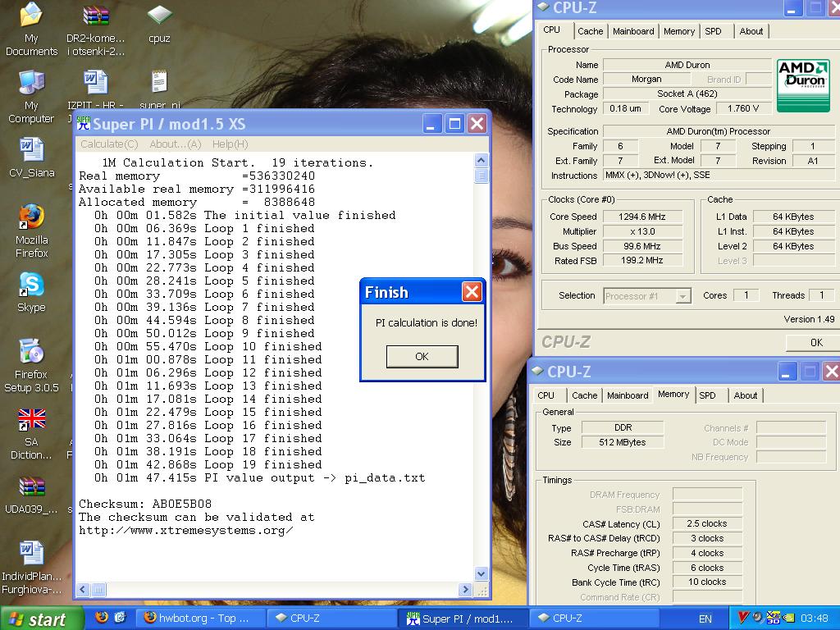Click the red antivirus tray icon
The height and width of the screenshot is (630, 840).
[743, 618]
